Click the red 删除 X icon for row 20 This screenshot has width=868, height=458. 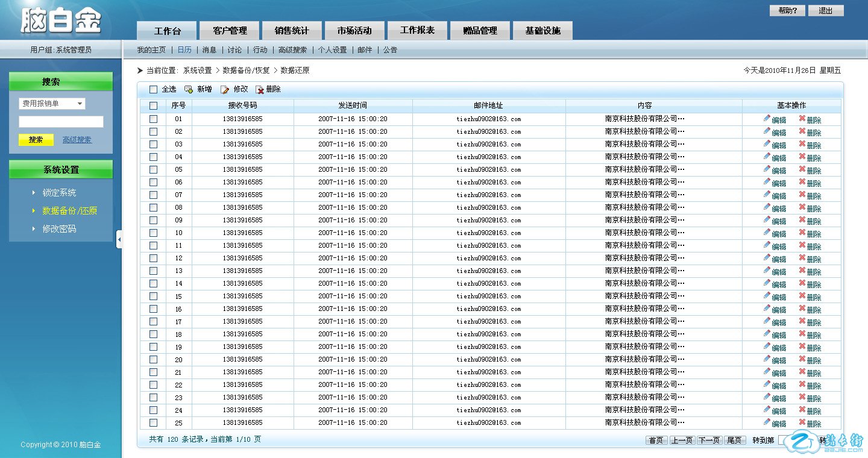[802, 359]
